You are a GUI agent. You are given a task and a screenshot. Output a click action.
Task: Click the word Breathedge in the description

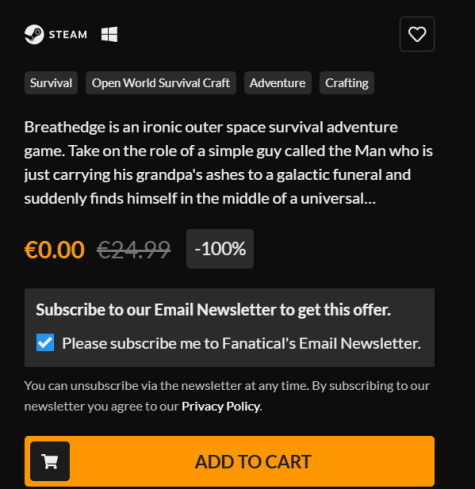[65, 127]
